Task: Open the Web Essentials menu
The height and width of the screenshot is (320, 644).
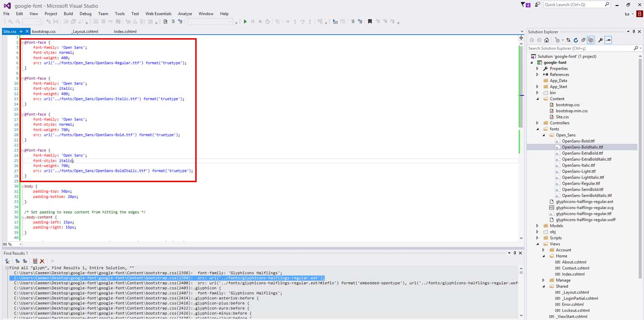Action: (x=159, y=14)
